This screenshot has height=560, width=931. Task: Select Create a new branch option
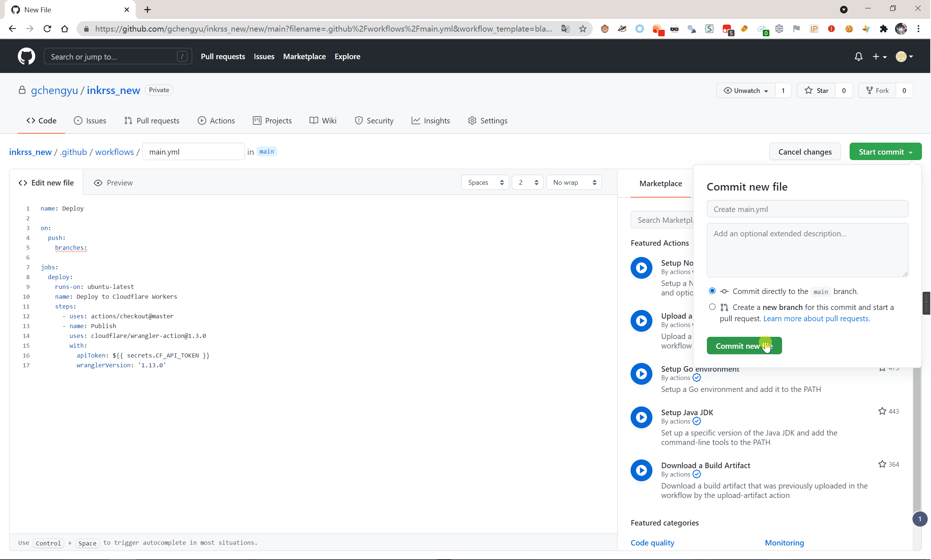point(712,307)
